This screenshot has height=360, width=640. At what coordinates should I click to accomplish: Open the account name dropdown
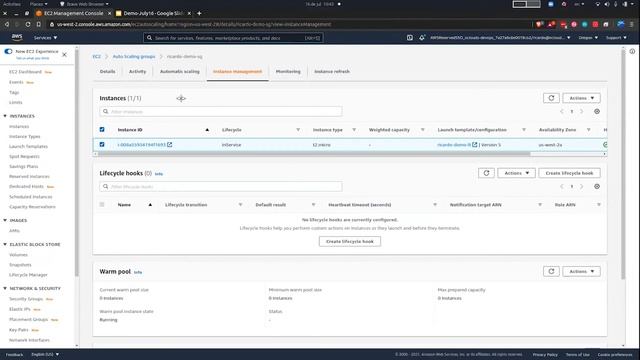[500, 38]
